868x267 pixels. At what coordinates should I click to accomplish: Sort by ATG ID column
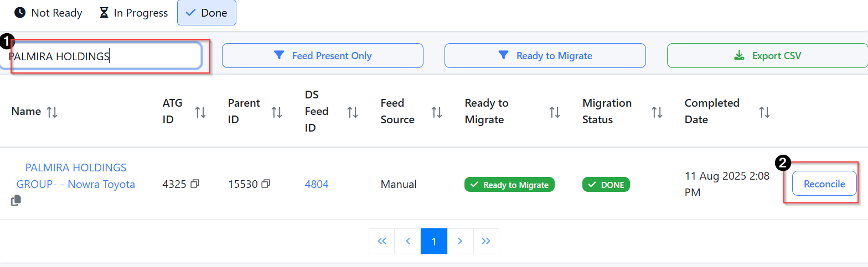tap(200, 112)
